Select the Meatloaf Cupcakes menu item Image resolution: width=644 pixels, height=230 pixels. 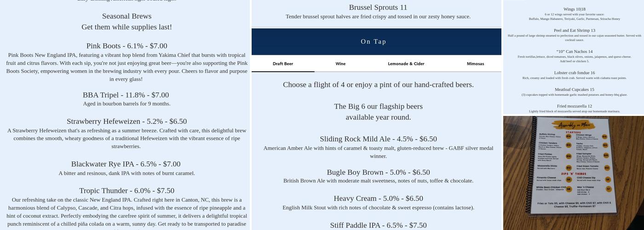coord(574,90)
